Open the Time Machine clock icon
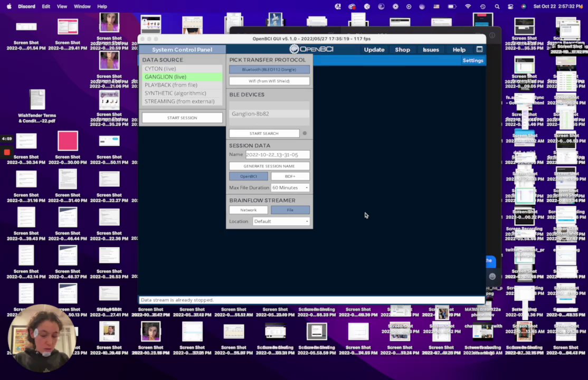This screenshot has width=588, height=380. point(482,6)
